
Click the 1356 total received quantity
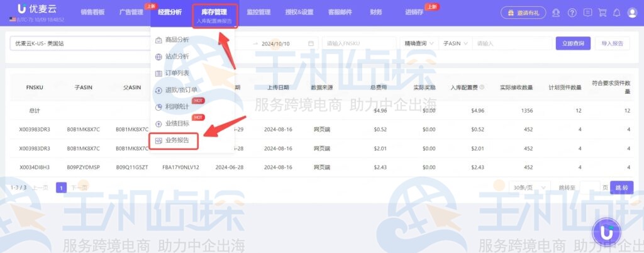pos(526,111)
